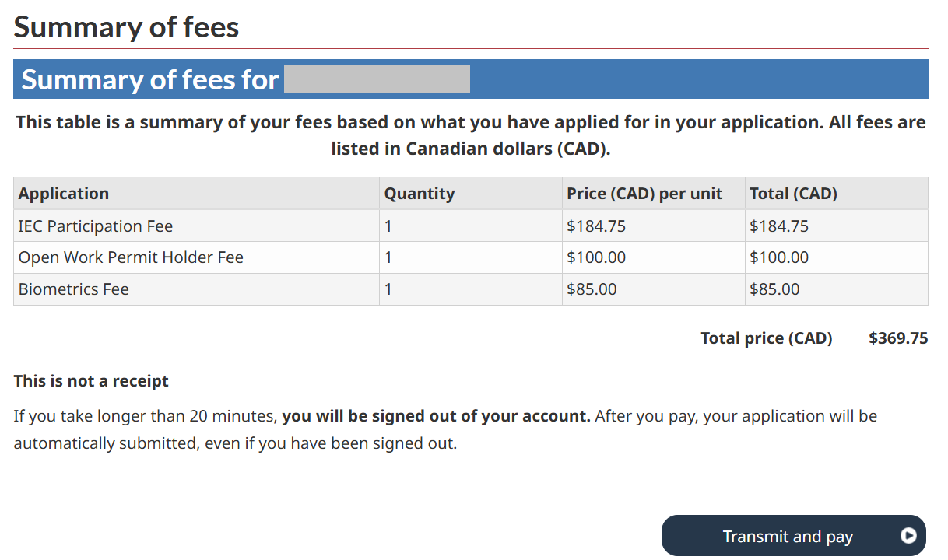
Task: Click the Quantity column header
Action: [419, 194]
